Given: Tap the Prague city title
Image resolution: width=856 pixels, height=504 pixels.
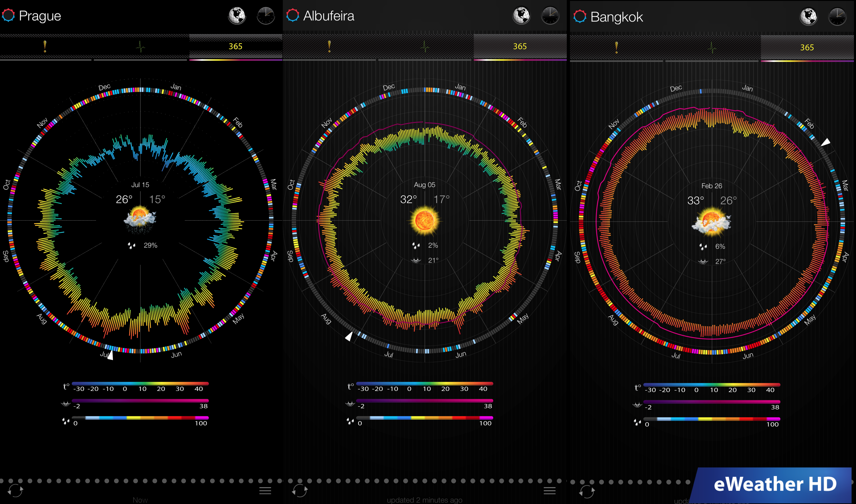Looking at the screenshot, I should click(x=40, y=16).
